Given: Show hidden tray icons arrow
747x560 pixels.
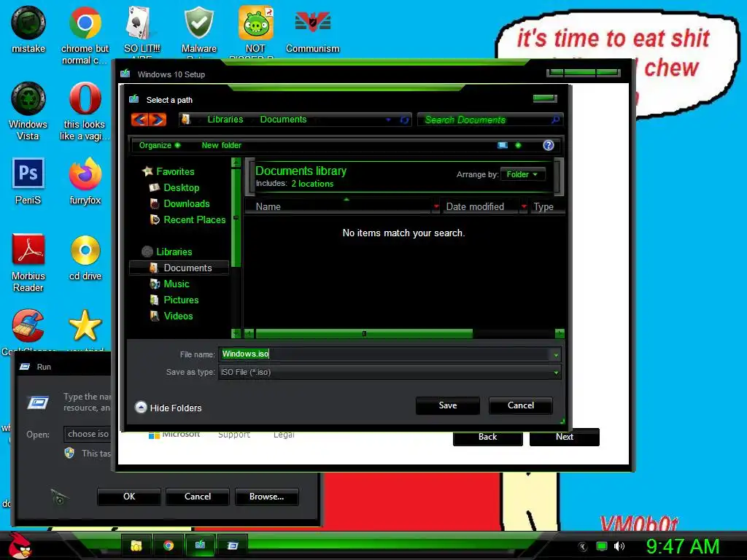Looking at the screenshot, I should pos(582,547).
